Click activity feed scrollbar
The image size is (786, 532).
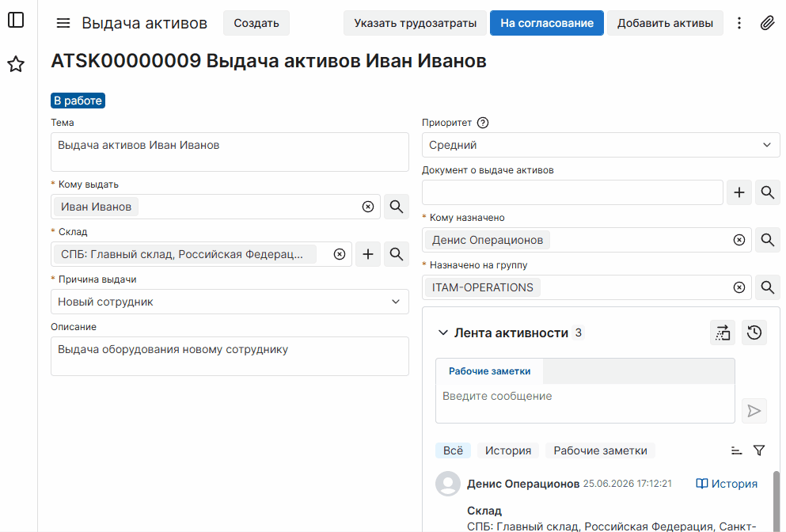click(777, 500)
